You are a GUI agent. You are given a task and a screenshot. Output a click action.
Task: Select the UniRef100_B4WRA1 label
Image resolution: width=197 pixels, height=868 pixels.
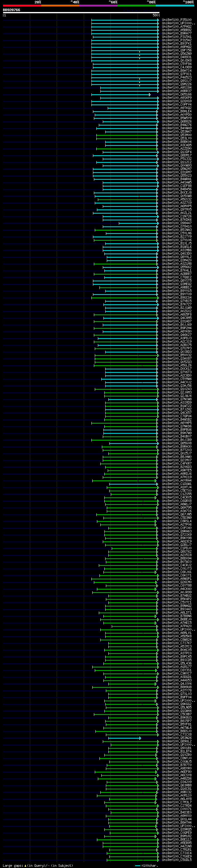pyautogui.click(x=176, y=179)
